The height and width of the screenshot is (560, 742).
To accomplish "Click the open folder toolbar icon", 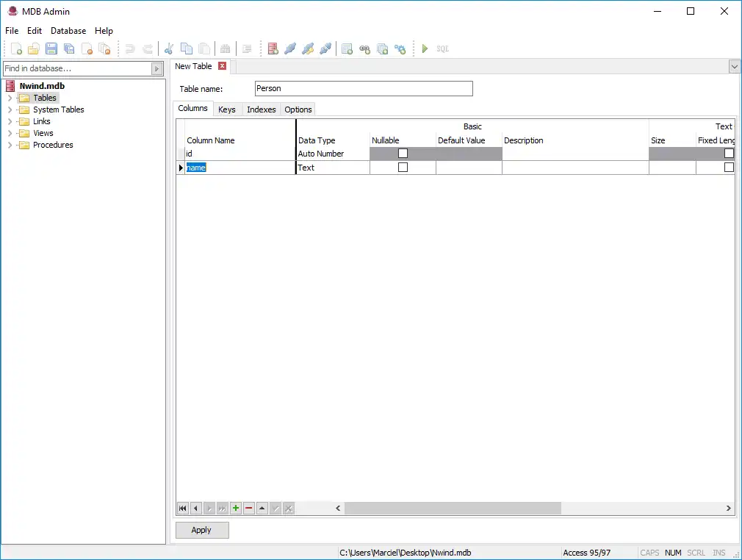I will [x=34, y=49].
